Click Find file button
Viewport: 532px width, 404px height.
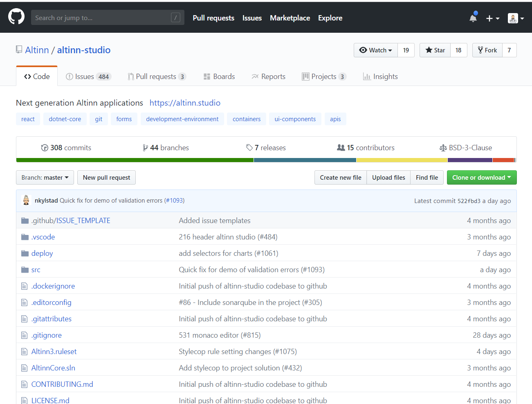point(427,178)
